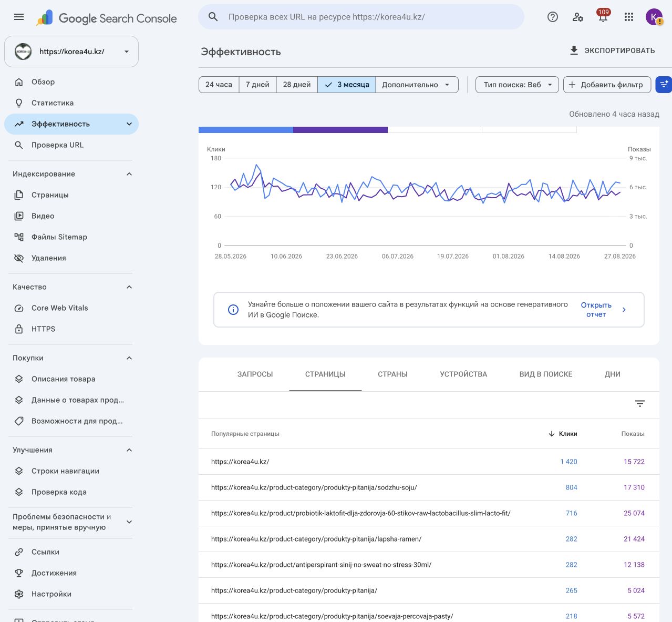Click the HTTPS lock icon
The height and width of the screenshot is (622, 672).
[x=19, y=329]
